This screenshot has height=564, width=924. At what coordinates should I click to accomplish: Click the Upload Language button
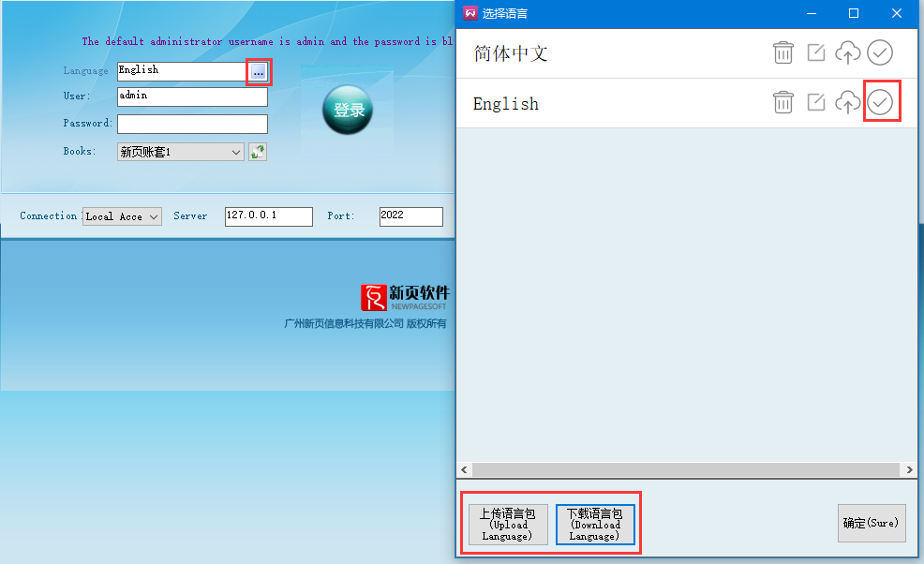tap(507, 525)
